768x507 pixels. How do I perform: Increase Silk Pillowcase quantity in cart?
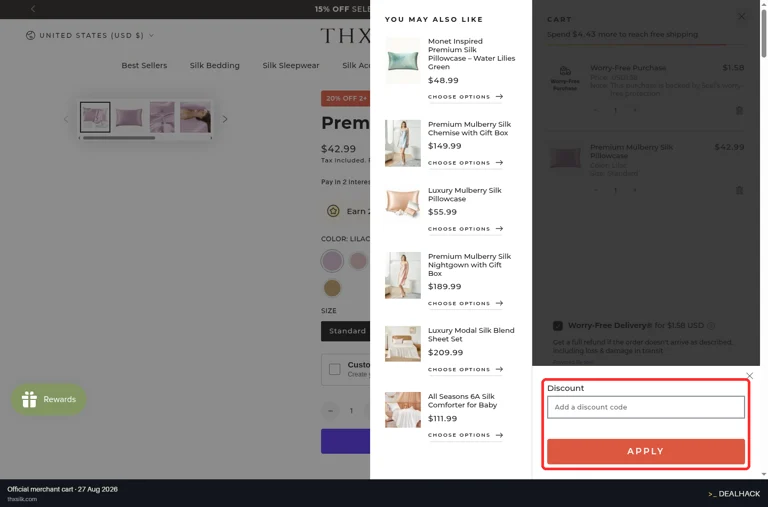click(x=635, y=190)
